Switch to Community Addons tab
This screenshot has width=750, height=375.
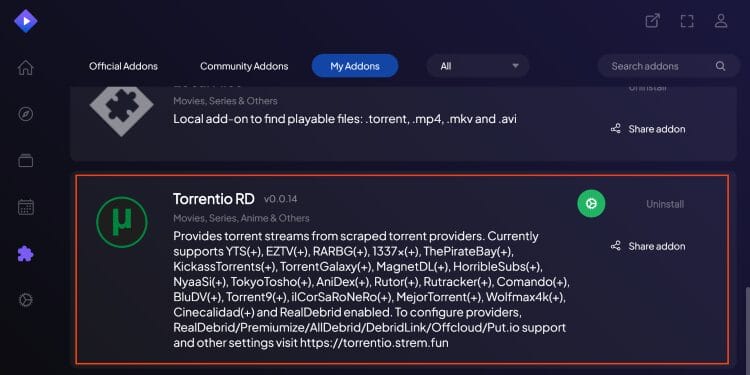click(x=244, y=66)
